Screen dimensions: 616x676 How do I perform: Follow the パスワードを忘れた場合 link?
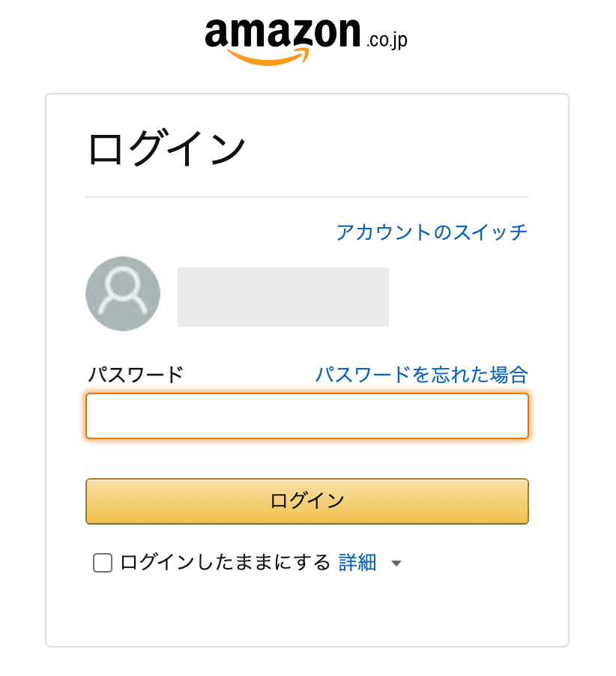tap(422, 374)
